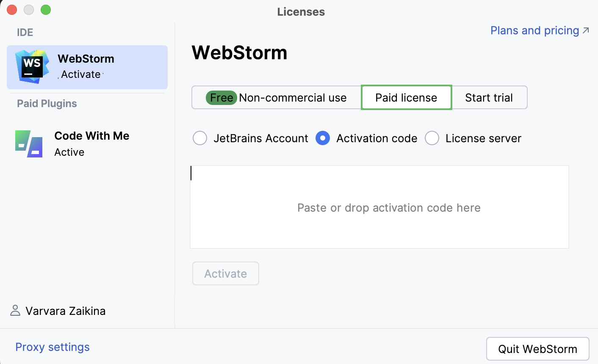Select the Activation code radio button
This screenshot has height=364, width=598.
coord(322,138)
